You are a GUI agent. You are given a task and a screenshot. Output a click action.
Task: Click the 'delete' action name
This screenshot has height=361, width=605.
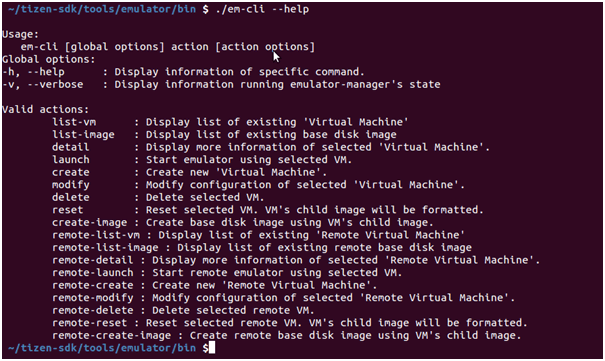pyautogui.click(x=71, y=197)
